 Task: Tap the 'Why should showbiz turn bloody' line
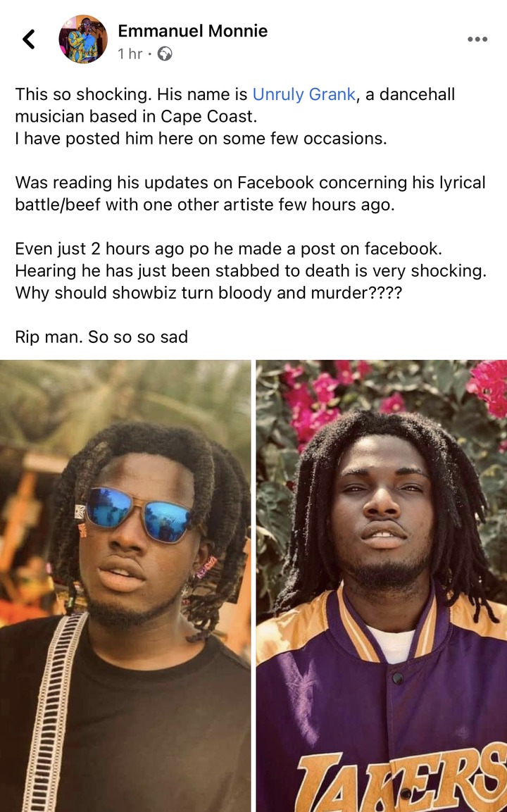208,293
